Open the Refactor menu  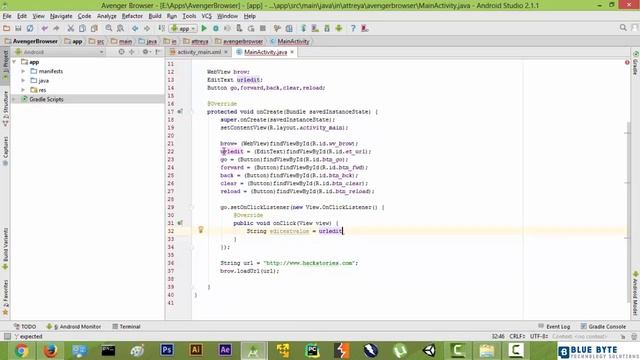click(x=132, y=16)
